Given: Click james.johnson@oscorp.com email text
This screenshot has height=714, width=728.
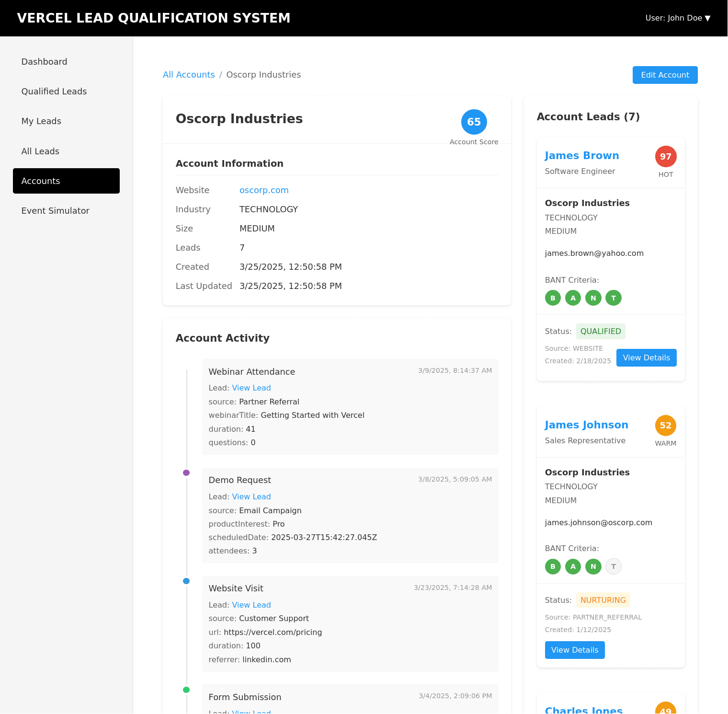Looking at the screenshot, I should coord(599,523).
